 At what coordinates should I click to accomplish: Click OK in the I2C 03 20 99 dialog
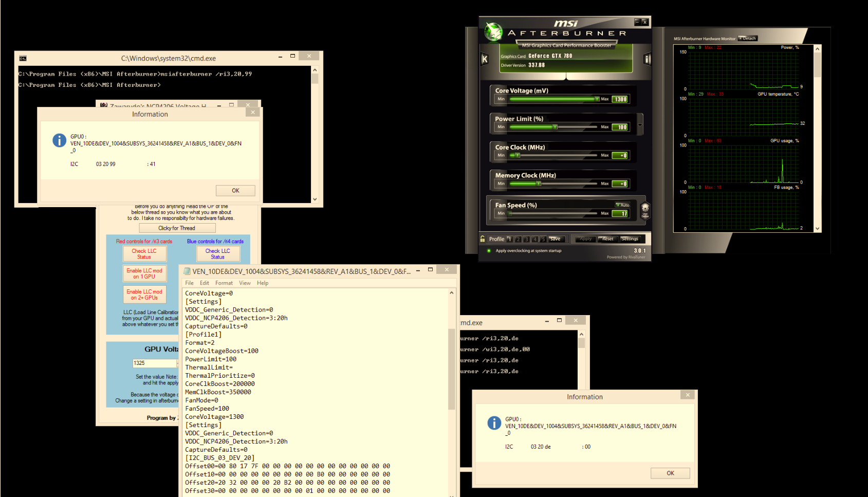pyautogui.click(x=235, y=190)
